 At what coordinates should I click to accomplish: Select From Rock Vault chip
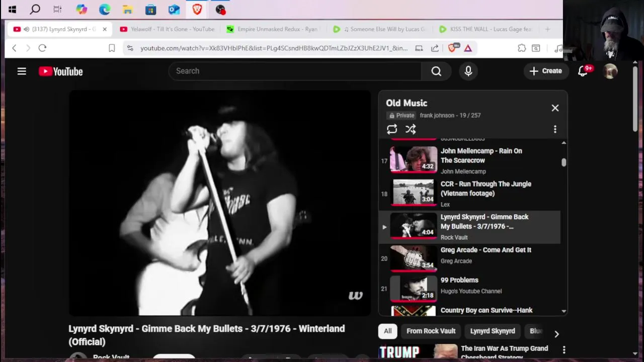(431, 331)
